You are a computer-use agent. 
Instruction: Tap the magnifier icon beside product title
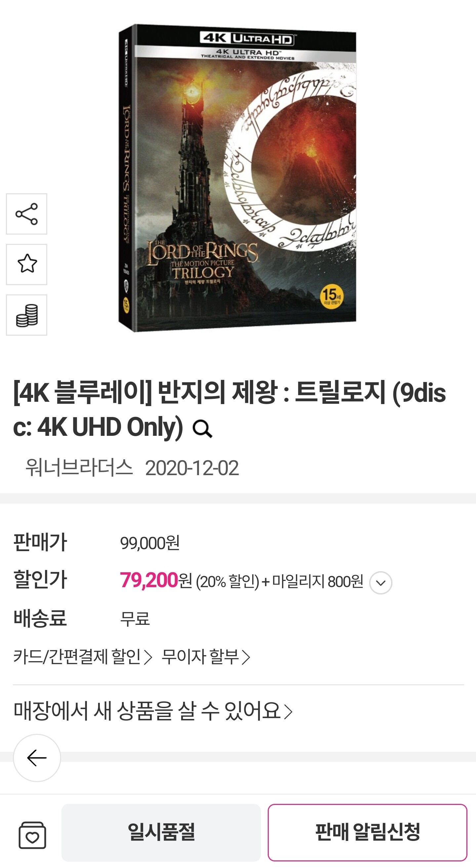tap(202, 429)
